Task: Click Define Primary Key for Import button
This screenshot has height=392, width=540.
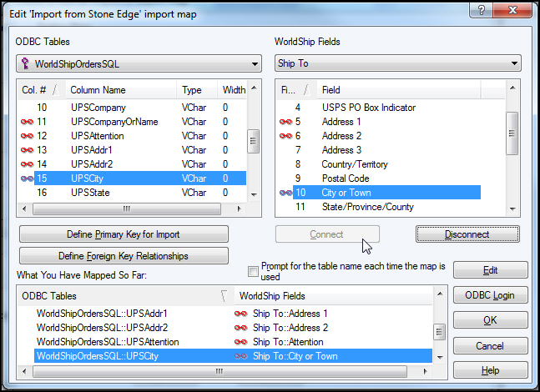Action: point(124,234)
